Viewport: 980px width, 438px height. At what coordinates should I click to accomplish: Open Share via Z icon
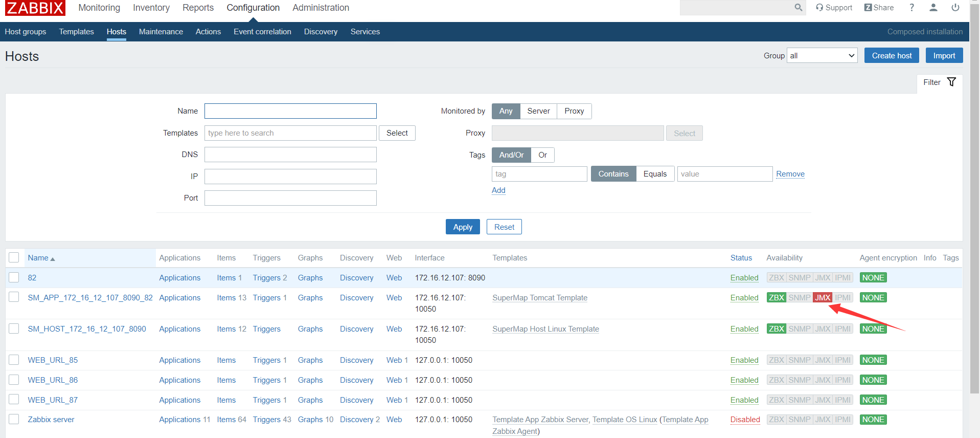[x=879, y=8]
